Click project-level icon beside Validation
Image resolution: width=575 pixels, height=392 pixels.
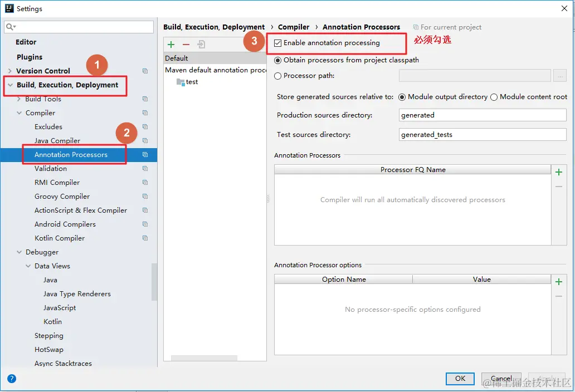pyautogui.click(x=145, y=169)
